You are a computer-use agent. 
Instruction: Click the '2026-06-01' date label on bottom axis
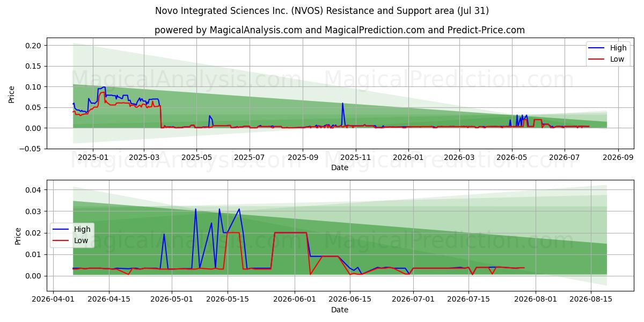pos(295,300)
